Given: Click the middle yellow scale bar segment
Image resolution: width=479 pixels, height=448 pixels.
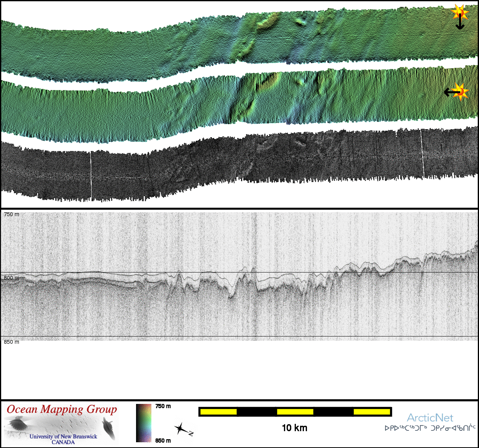Looking at the screenshot, I should 295,412.
